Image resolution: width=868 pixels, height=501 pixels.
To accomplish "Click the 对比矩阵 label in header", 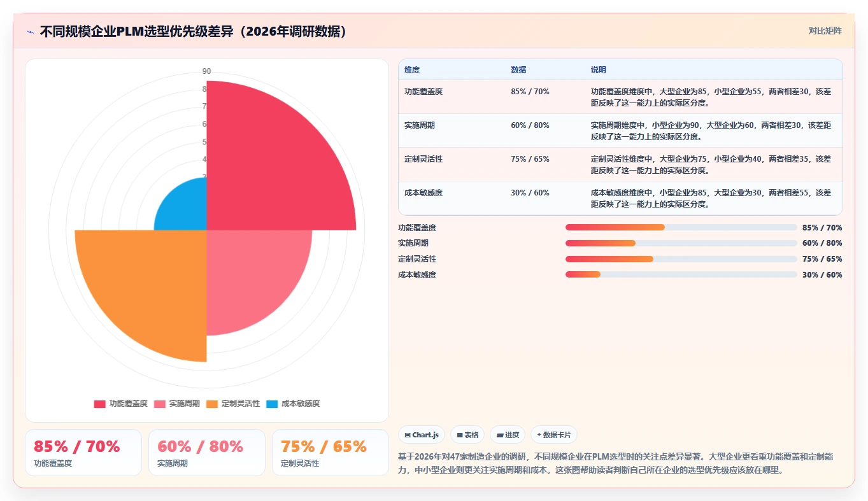I will click(x=825, y=31).
